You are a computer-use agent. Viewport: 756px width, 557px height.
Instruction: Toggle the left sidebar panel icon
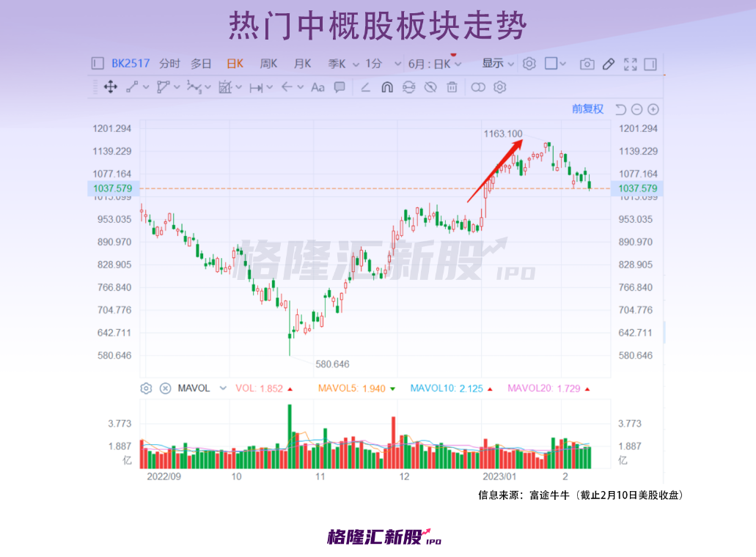(x=98, y=64)
